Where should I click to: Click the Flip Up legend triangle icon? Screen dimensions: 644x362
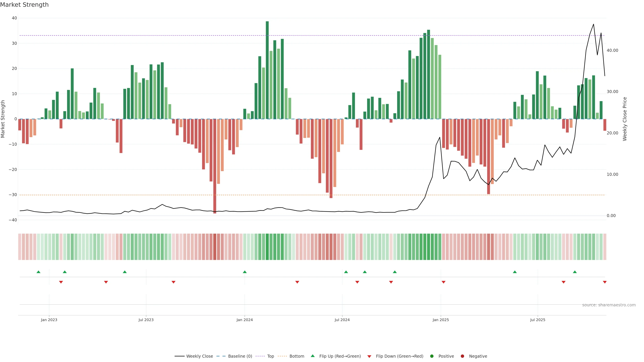(312, 356)
